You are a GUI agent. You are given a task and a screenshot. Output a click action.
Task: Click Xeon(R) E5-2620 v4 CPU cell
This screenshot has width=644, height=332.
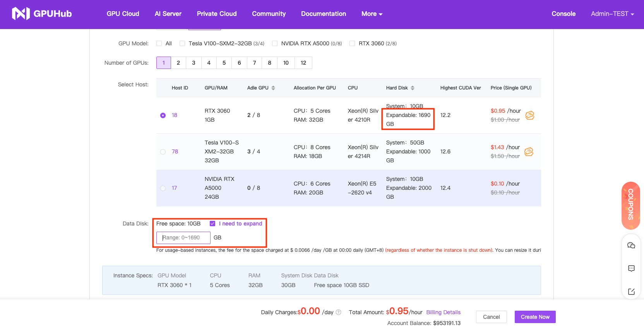click(362, 188)
